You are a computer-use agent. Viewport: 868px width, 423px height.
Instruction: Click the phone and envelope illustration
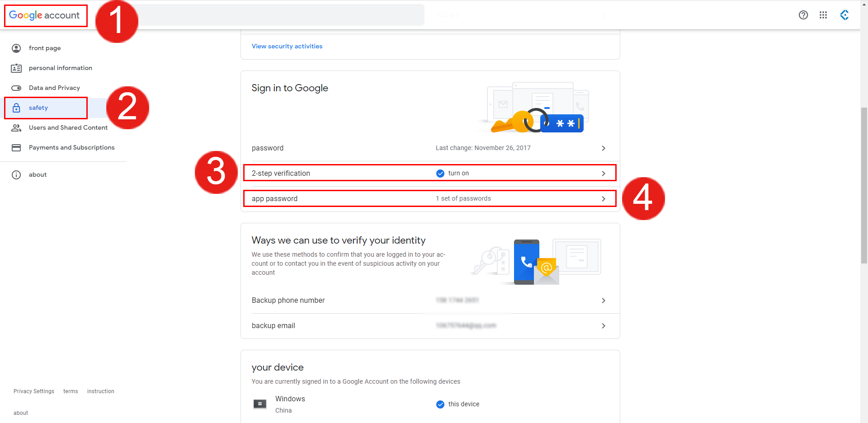point(537,262)
